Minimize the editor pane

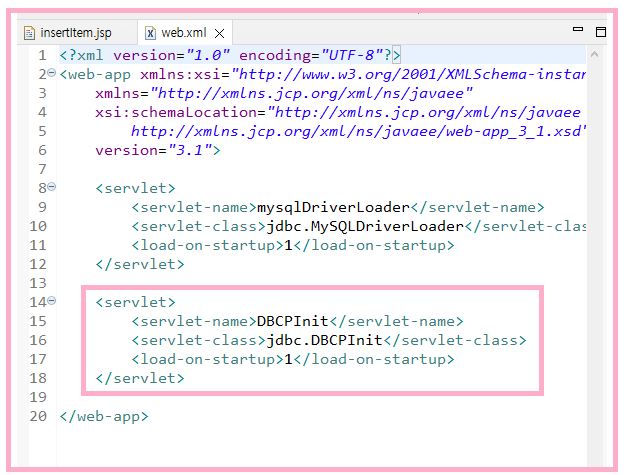578,29
